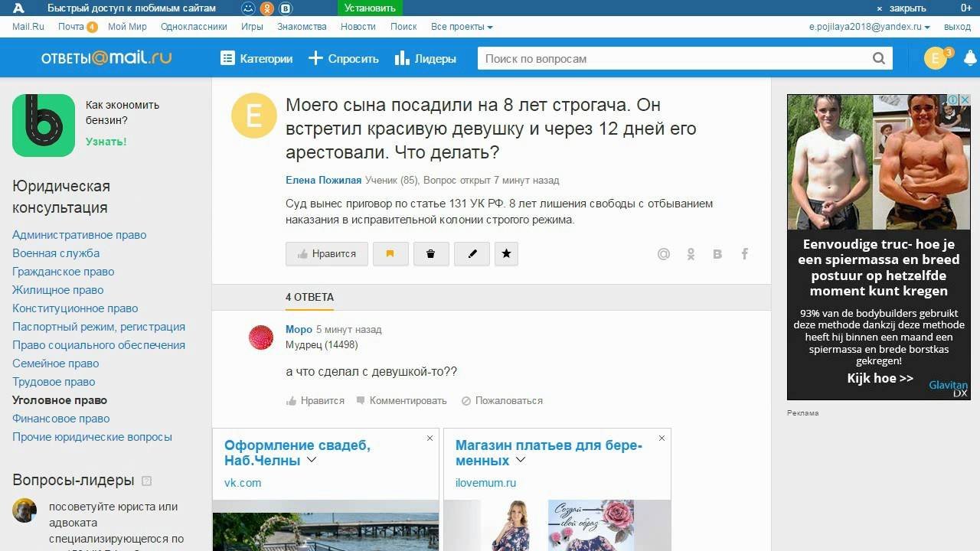Screen dimensions: 980x551
Task: Select the Гражданское право category
Action: click(x=63, y=272)
